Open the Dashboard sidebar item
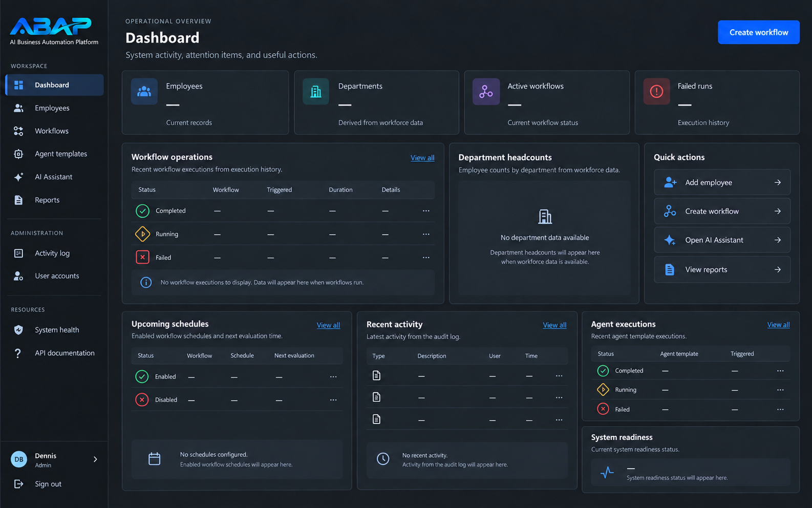812x508 pixels. point(54,85)
